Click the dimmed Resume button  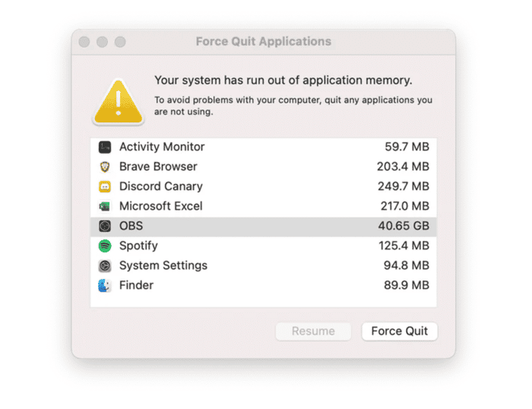[313, 331]
